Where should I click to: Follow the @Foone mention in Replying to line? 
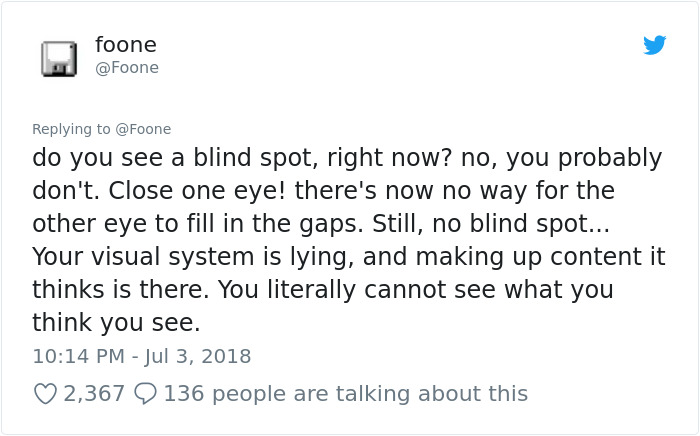(143, 129)
